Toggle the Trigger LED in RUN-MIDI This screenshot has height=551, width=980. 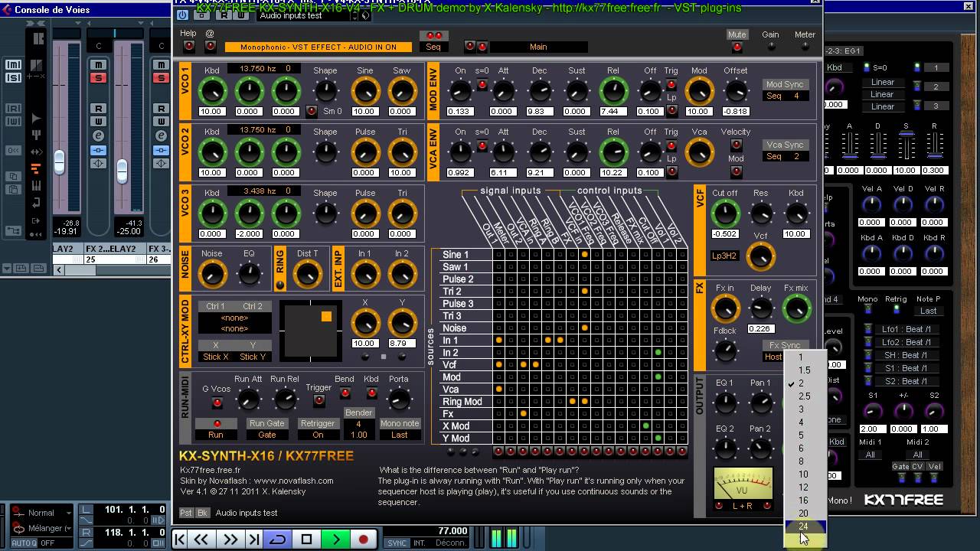coord(319,400)
